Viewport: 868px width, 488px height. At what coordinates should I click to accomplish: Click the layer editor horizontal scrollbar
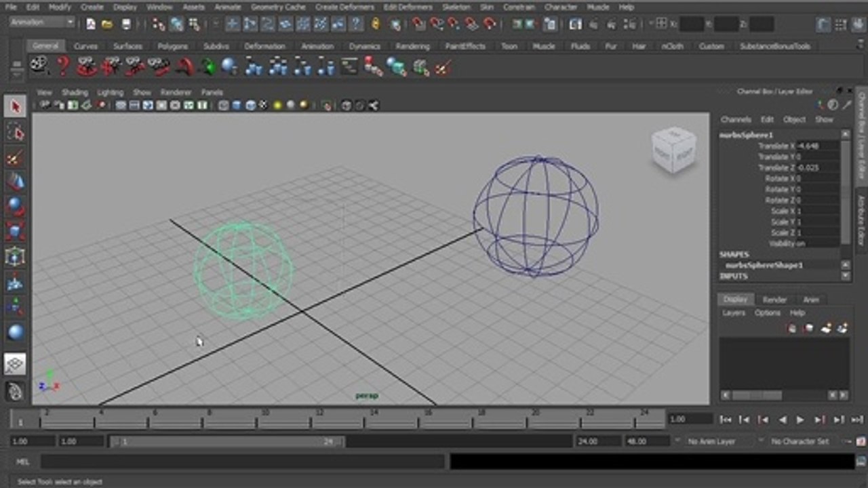757,395
